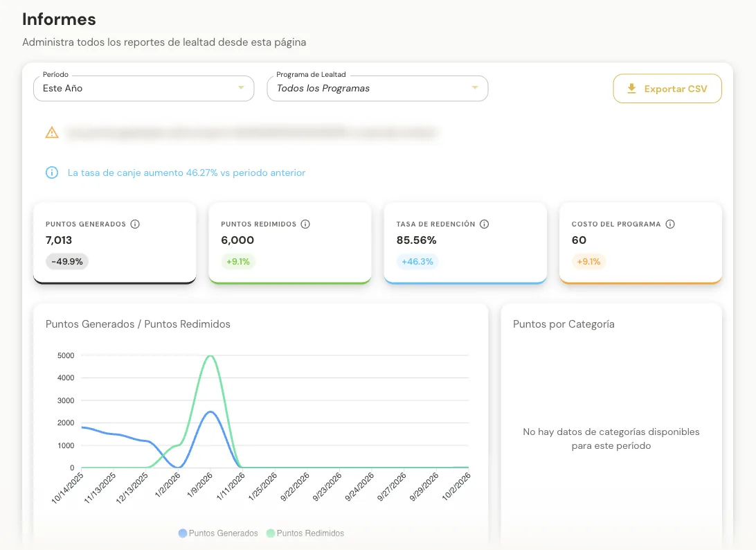This screenshot has width=756, height=550.
Task: Click info icon next to Puntos Generados
Action: [135, 224]
